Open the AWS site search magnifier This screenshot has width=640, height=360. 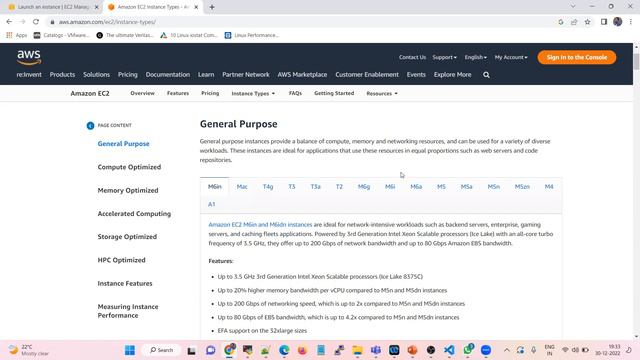coord(486,75)
